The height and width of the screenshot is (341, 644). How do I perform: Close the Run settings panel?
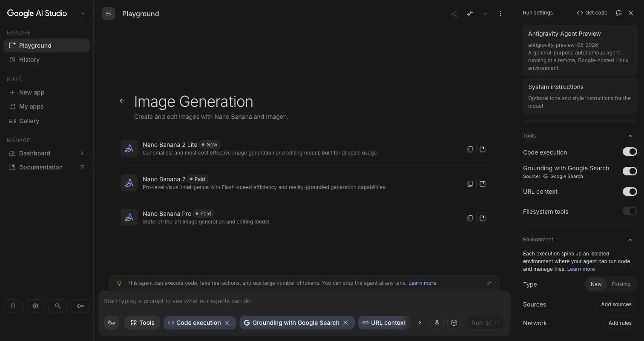tap(631, 13)
